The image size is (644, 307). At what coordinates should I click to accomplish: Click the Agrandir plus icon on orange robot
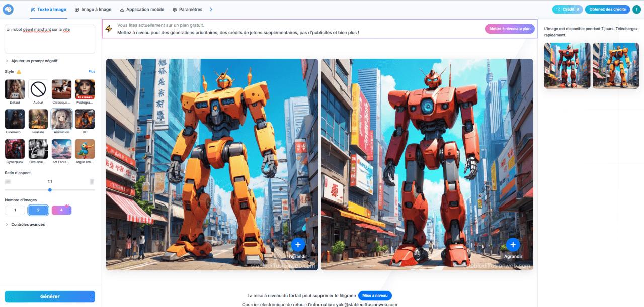tap(298, 245)
